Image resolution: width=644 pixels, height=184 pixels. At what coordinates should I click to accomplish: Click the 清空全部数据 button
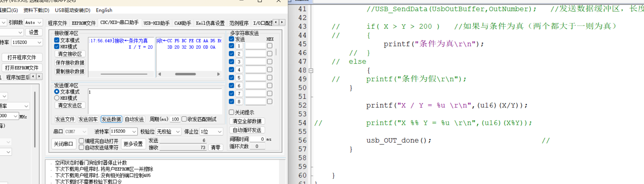(x=247, y=121)
